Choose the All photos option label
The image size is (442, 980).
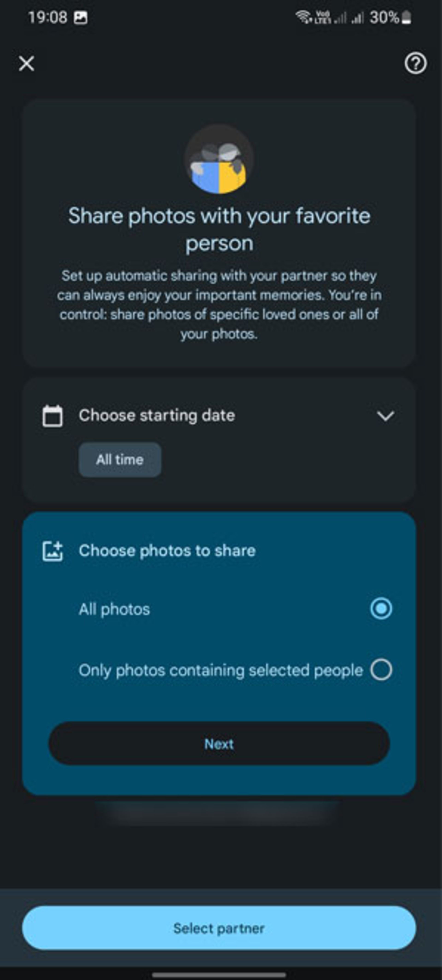(114, 609)
